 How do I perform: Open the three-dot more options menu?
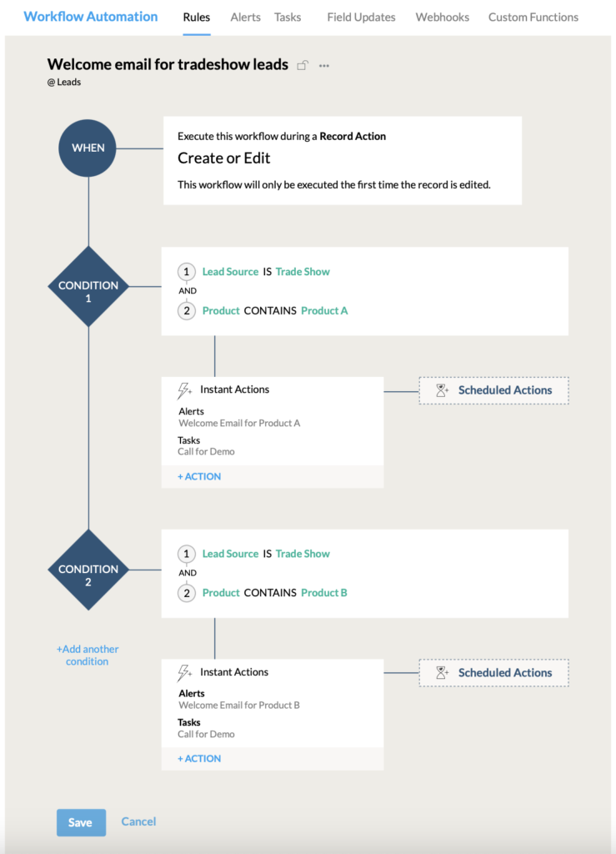click(x=324, y=65)
